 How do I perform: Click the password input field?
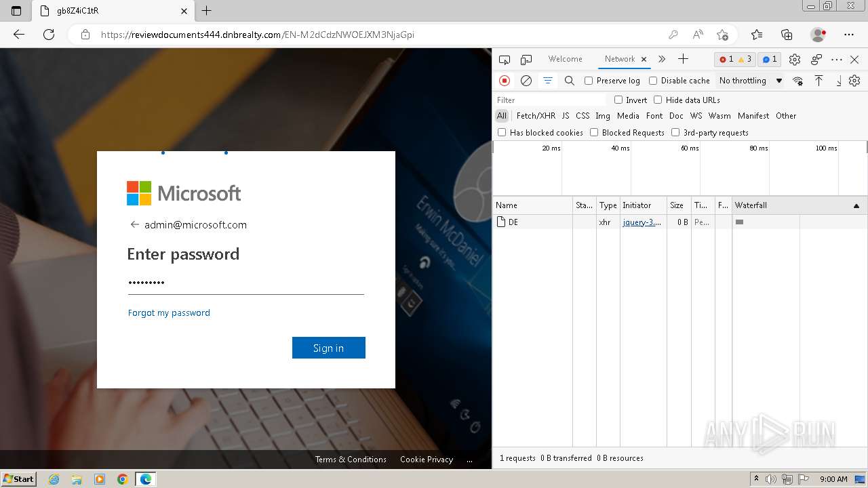point(246,283)
